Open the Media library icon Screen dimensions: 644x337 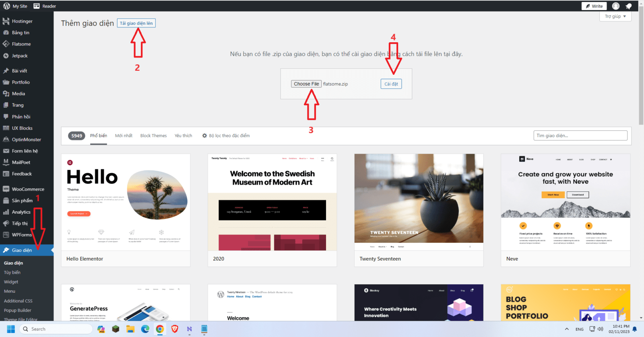(6, 94)
